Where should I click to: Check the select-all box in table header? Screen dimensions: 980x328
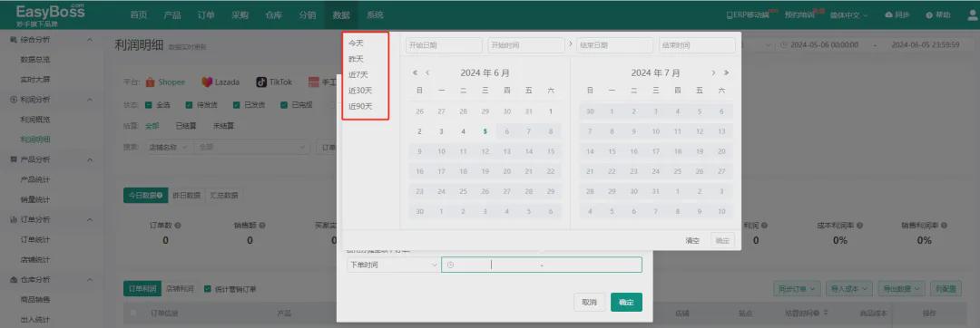click(133, 313)
